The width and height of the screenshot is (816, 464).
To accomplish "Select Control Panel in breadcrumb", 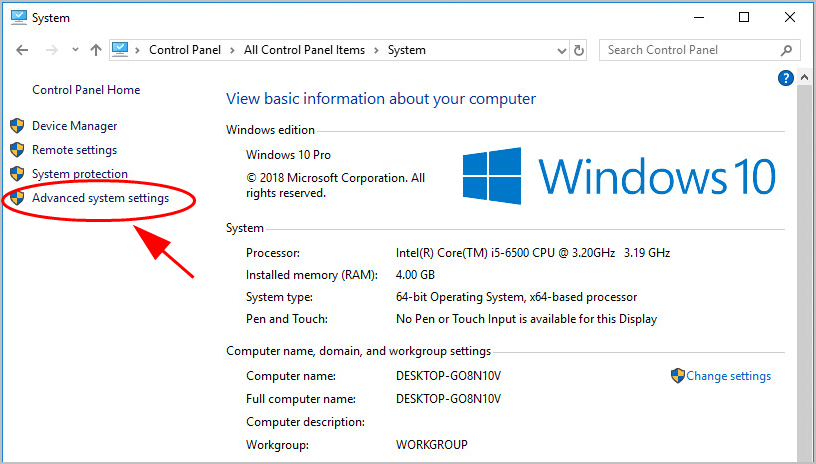I will pyautogui.click(x=185, y=50).
